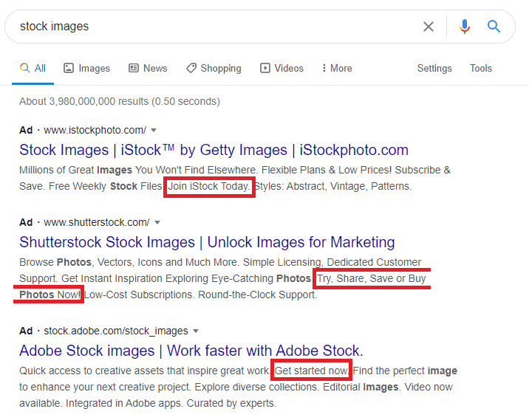Expand the dropdown arrow beside stock.adobe.com/stock_images
Screen dimensions: 529x420
pyautogui.click(x=196, y=331)
